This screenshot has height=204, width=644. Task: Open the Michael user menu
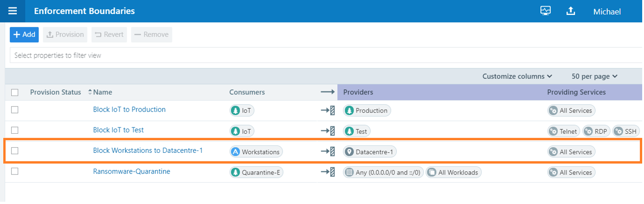[607, 12]
